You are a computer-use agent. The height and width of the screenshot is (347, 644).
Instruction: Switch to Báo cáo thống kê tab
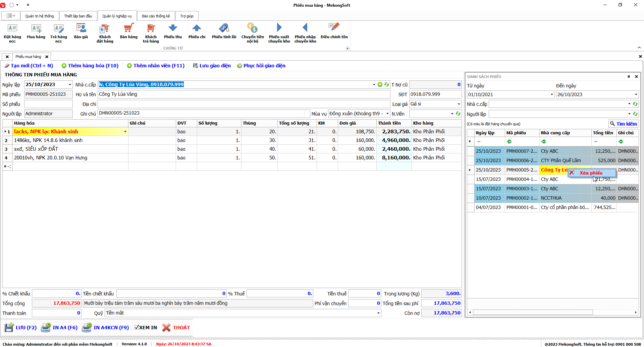(x=156, y=16)
